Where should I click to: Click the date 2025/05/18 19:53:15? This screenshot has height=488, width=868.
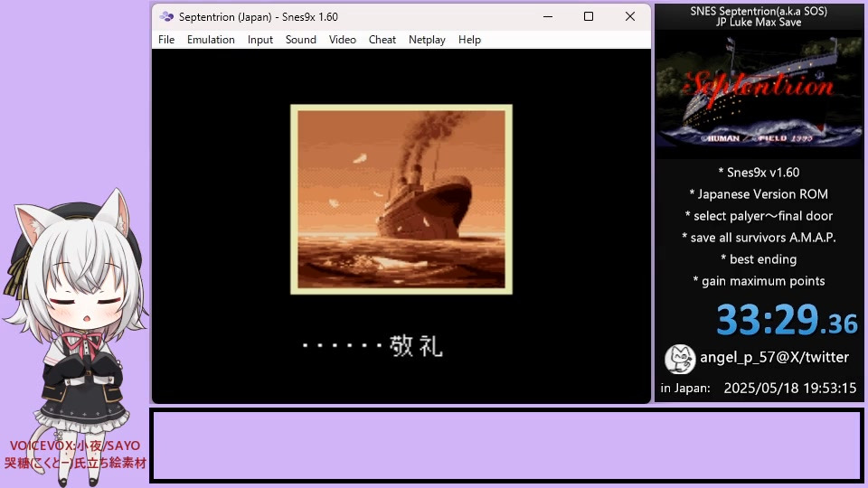790,388
